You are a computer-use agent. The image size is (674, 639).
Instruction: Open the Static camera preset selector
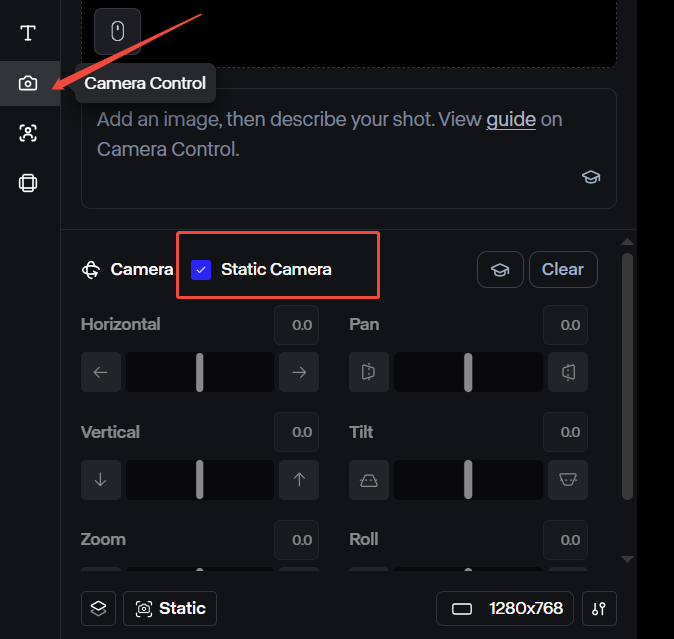click(x=170, y=608)
